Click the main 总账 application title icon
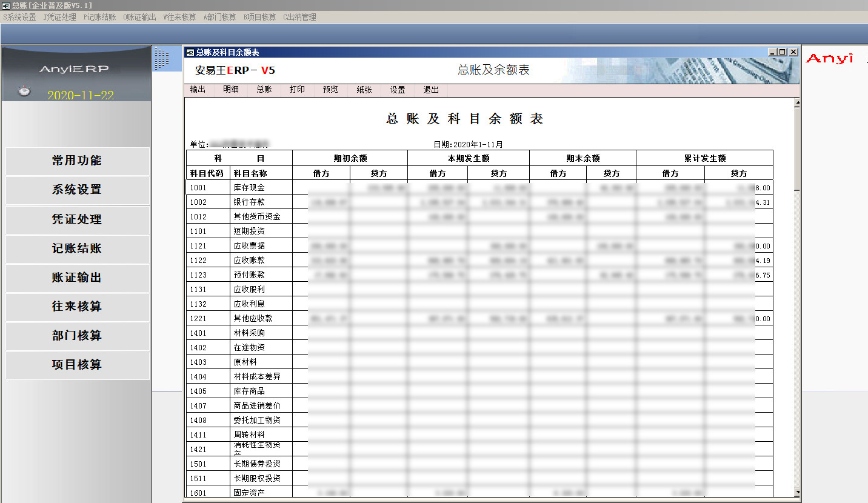This screenshot has width=868, height=503. pyautogui.click(x=5, y=5)
